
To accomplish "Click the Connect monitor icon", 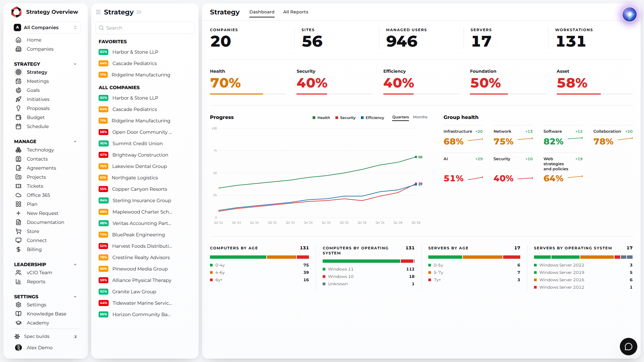I will 18,240.
